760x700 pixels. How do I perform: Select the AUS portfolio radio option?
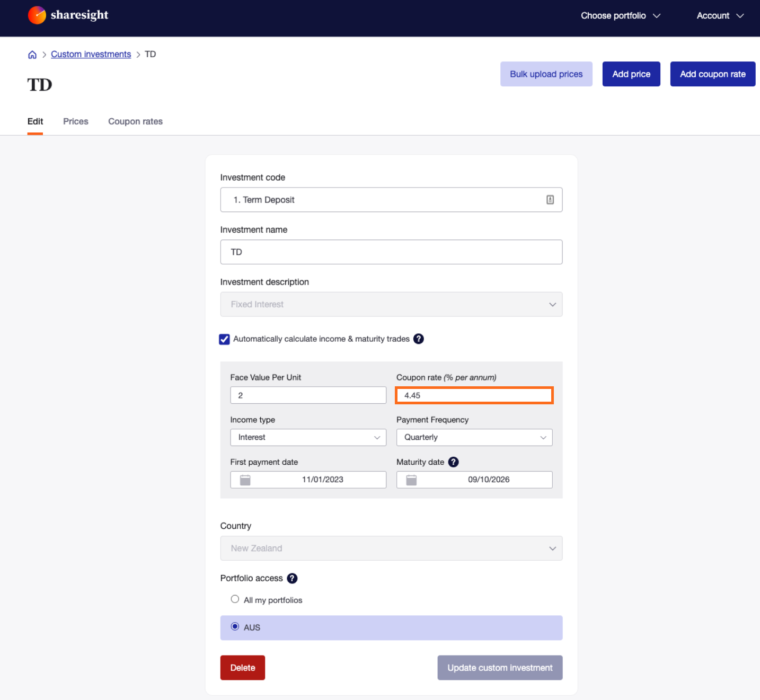pyautogui.click(x=235, y=626)
